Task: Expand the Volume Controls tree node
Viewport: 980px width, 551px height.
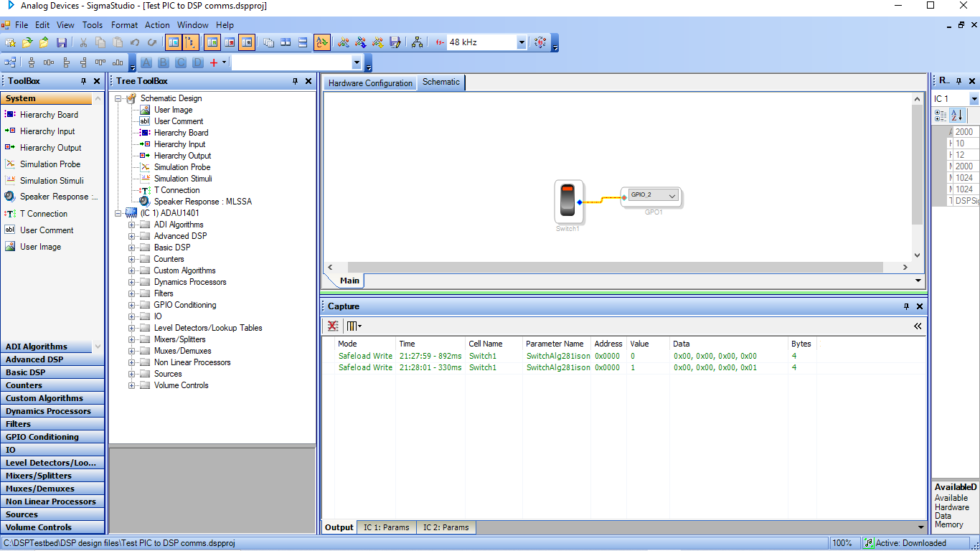Action: (131, 385)
